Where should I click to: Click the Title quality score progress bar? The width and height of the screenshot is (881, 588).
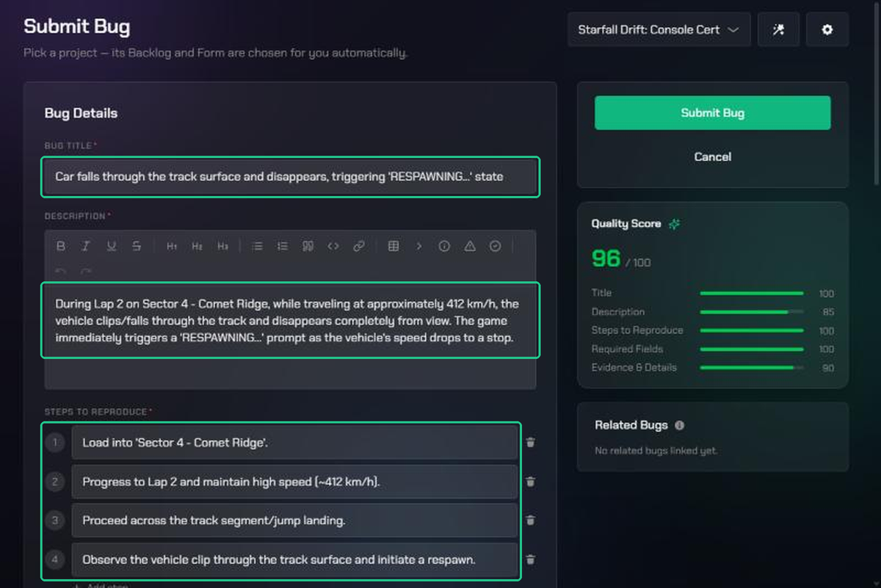(752, 294)
